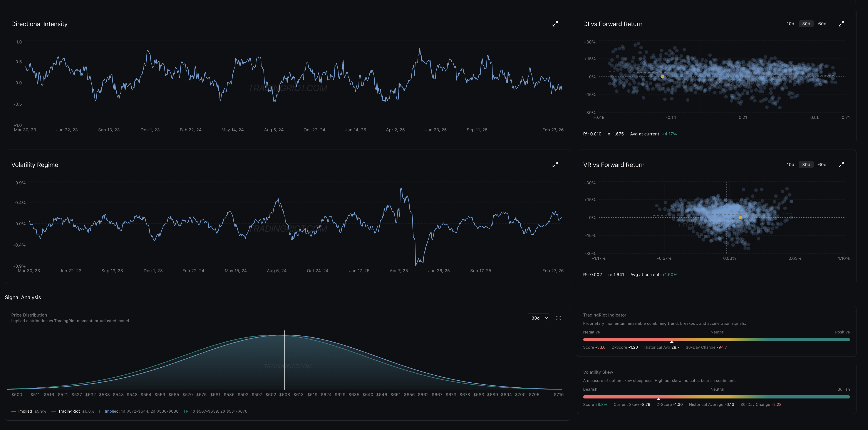Viewport: 868px width, 430px height.
Task: Expand the VR vs Forward Return scatter plot
Action: 841,165
